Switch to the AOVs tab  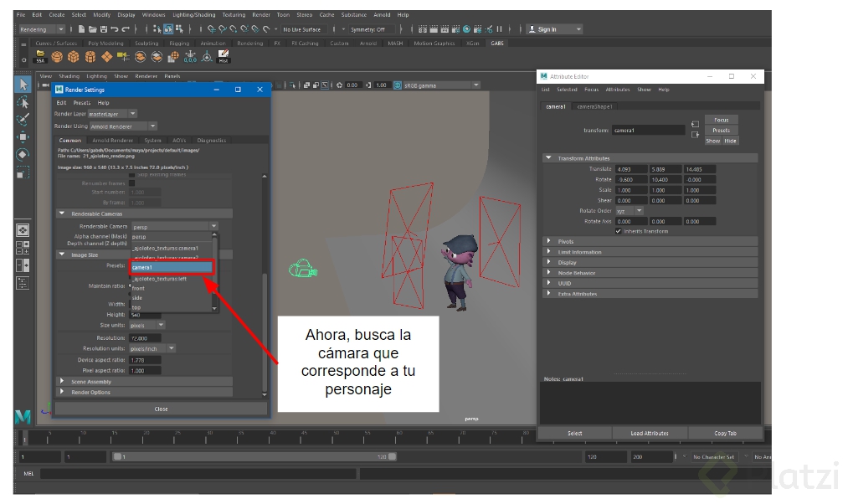click(179, 140)
